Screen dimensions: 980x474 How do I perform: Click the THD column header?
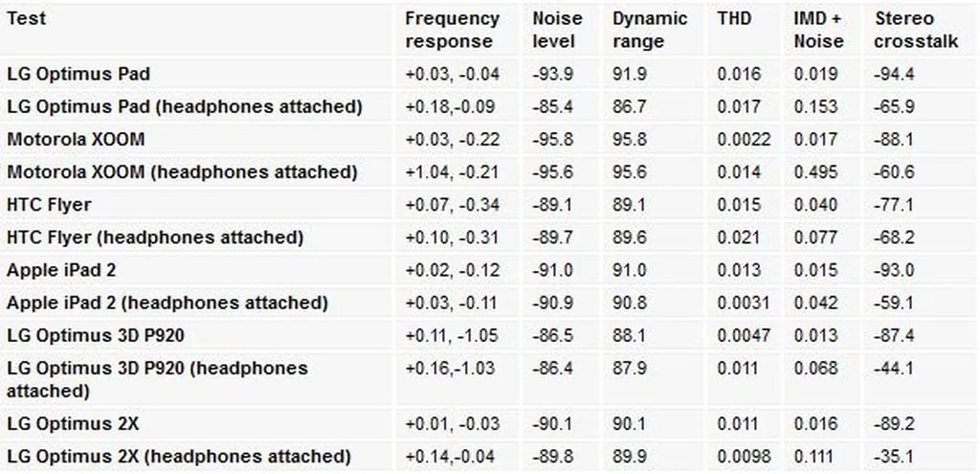click(733, 19)
